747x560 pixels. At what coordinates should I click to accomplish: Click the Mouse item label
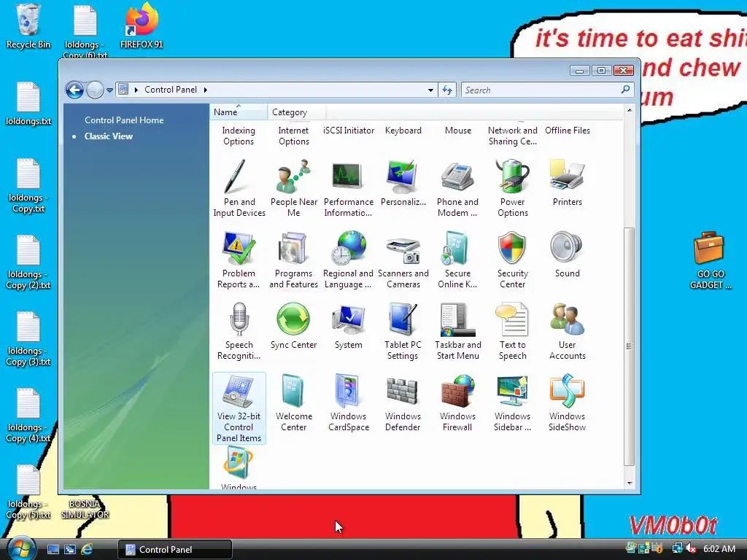(x=458, y=131)
